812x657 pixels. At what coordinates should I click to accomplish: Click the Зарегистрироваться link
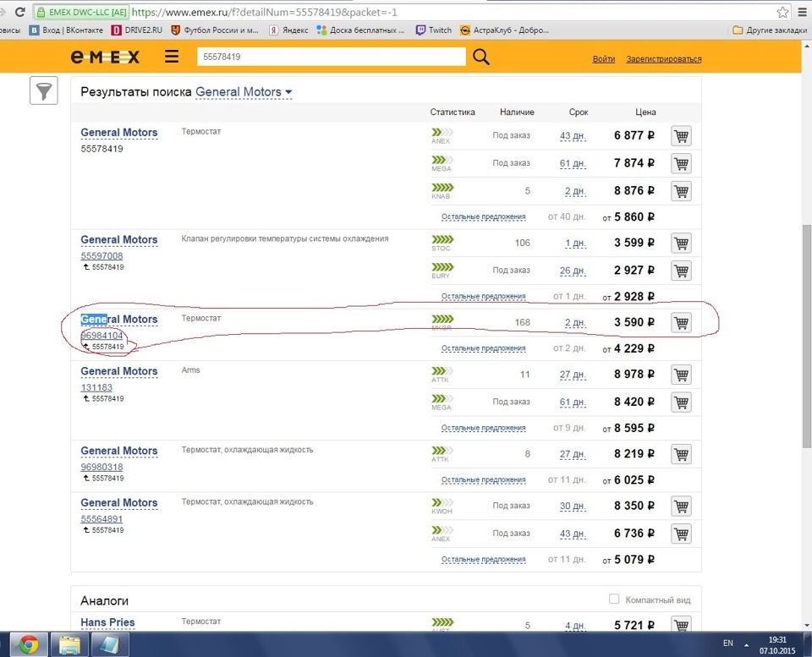663,59
